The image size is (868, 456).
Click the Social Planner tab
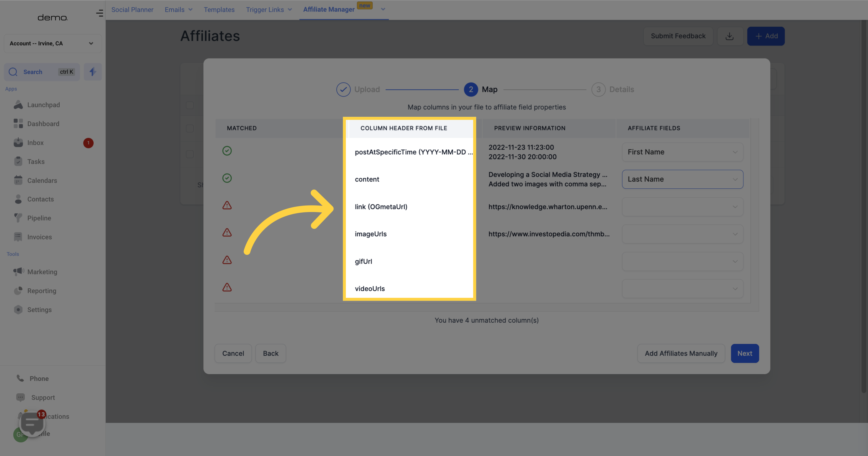132,9
